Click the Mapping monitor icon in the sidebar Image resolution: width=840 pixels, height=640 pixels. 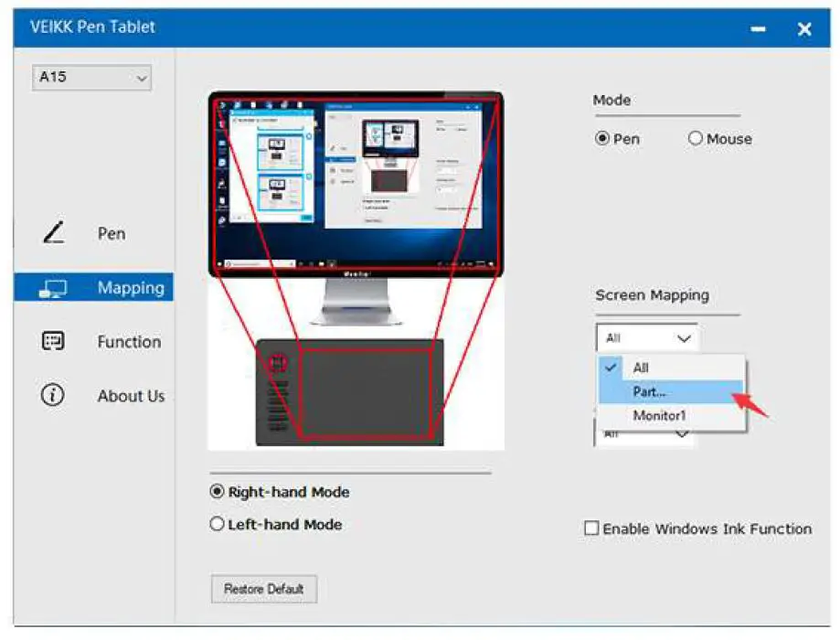click(x=54, y=289)
